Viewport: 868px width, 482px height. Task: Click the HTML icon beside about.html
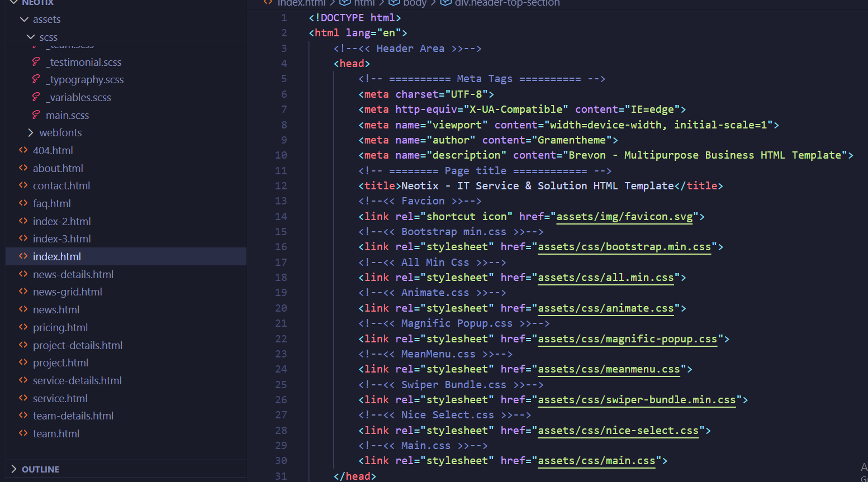click(23, 168)
